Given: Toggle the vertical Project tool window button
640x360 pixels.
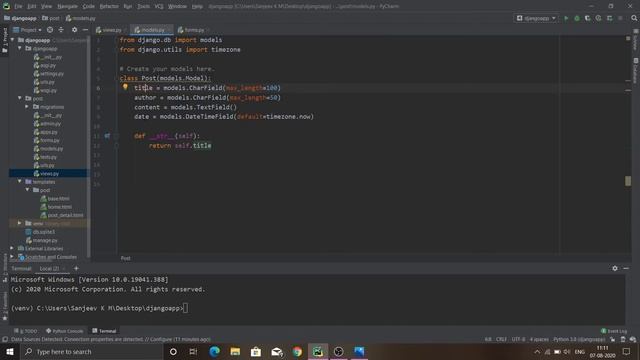Looking at the screenshot, I should click(4, 40).
